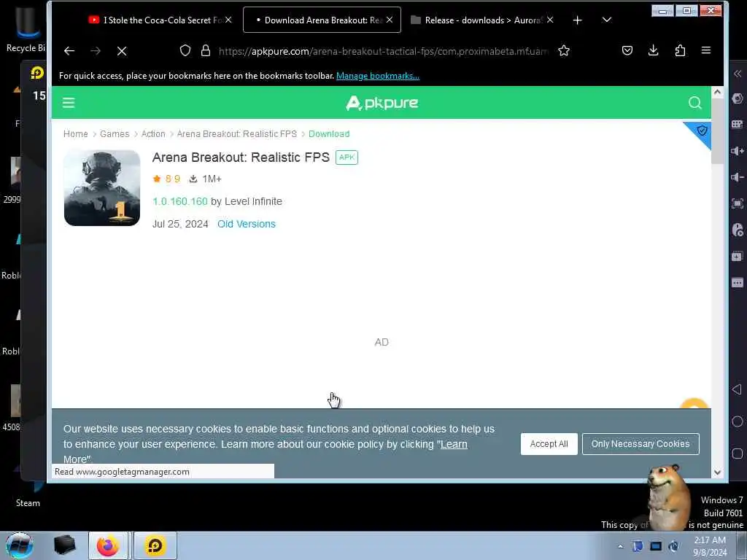The width and height of the screenshot is (747, 560).
Task: Click the blue security shield corner badge
Action: [701, 131]
